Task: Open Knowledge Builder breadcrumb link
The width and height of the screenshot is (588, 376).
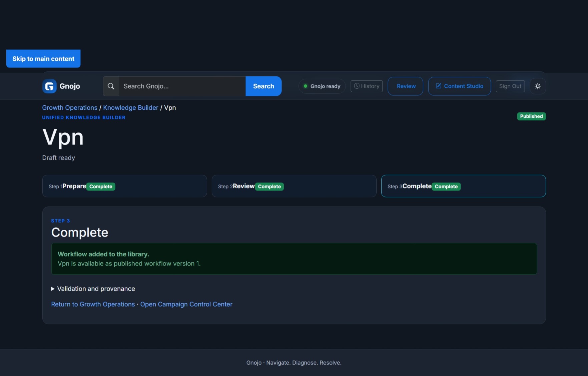Action: pyautogui.click(x=131, y=108)
